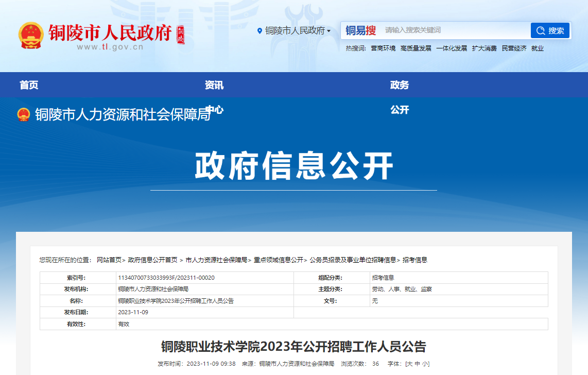The image size is (588, 375).
Task: Open the 首页 navigation item
Action: click(29, 86)
